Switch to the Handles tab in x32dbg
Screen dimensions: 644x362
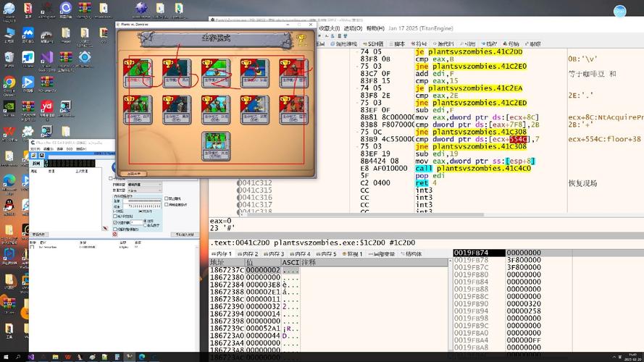511,43
